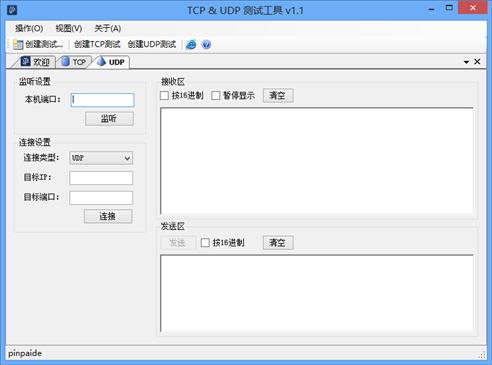The height and width of the screenshot is (365, 492).
Task: Enable 按16进制 in the send area
Action: (223, 243)
